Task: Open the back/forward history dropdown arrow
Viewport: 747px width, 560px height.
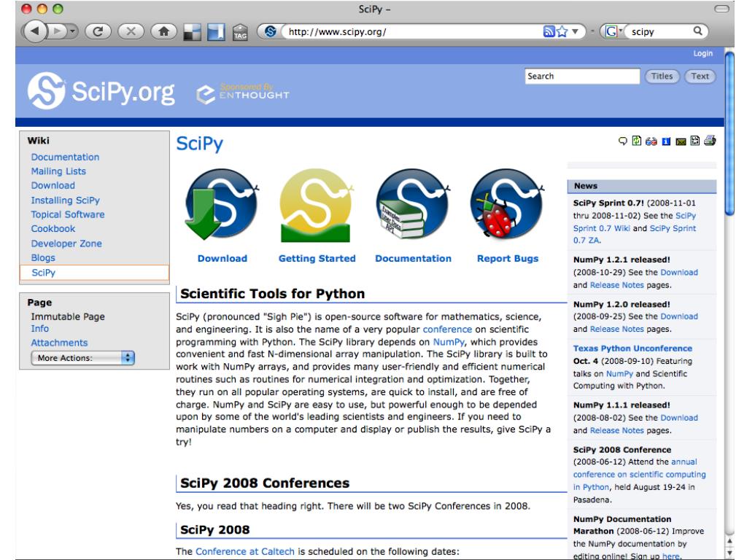Action: tap(72, 31)
